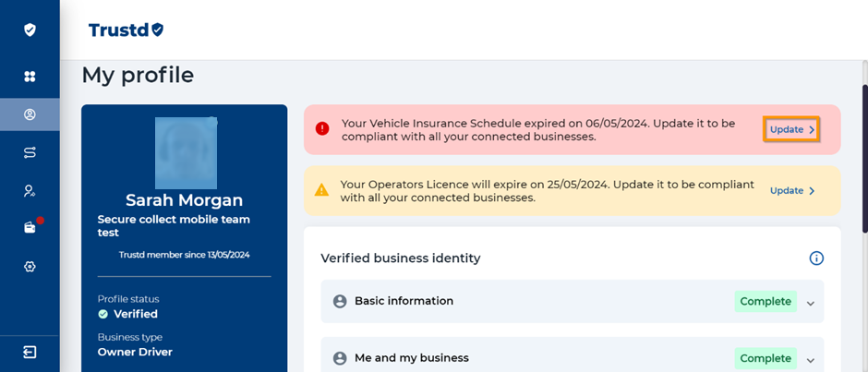The image size is (868, 372).
Task: Click the user management icon in sidebar
Action: coord(30,190)
